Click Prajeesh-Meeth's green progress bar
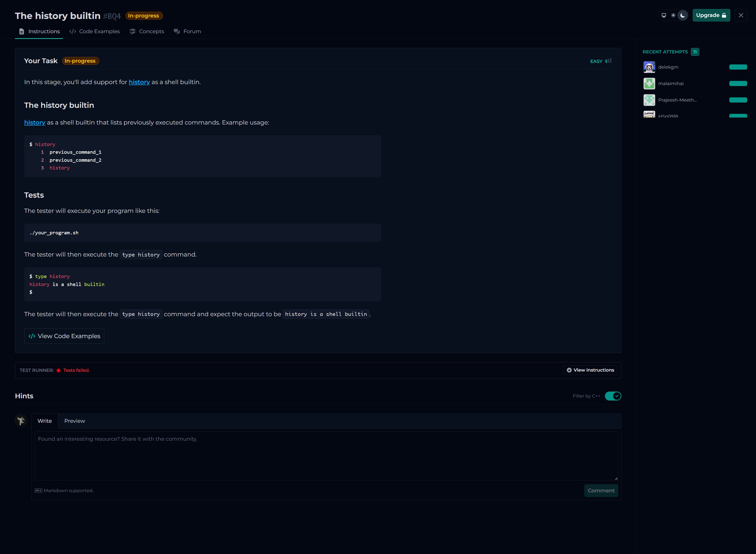This screenshot has width=756, height=554. 738,100
